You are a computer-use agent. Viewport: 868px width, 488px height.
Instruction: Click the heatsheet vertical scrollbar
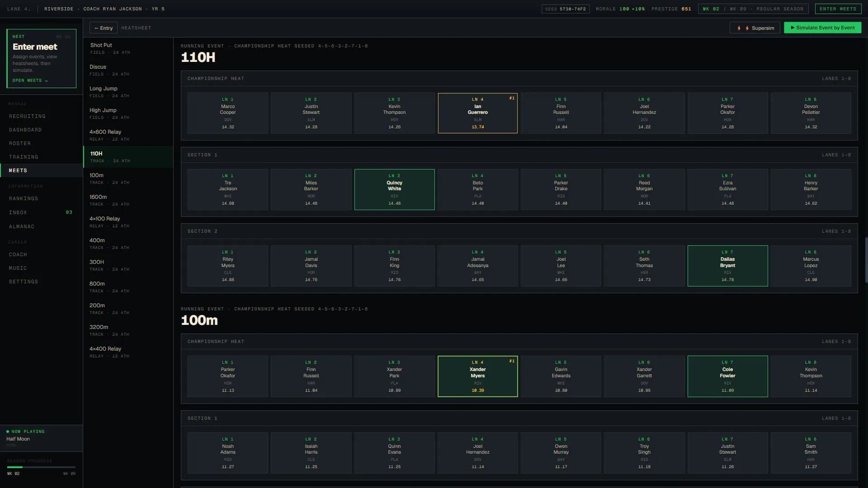(866, 260)
